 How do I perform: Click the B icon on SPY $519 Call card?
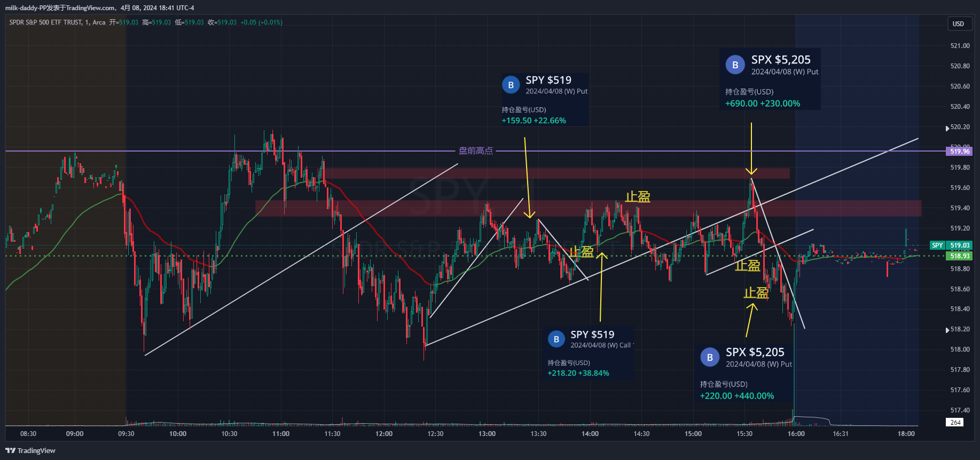coord(556,339)
